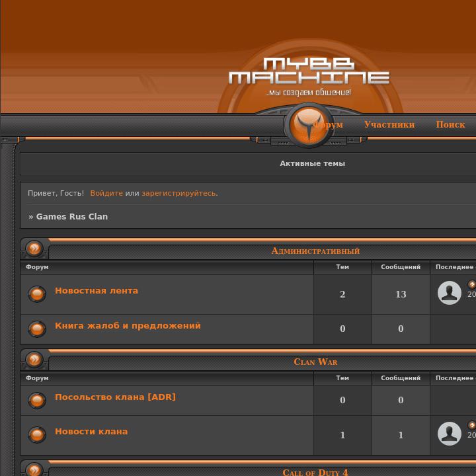Open Книга жалоб и предложений forum
Image resolution: width=476 pixels, height=476 pixels.
[128, 326]
